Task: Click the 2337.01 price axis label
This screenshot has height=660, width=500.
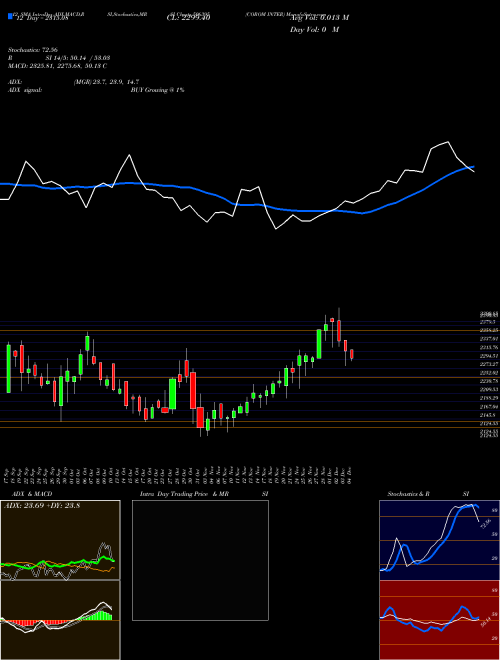Action: coord(489,339)
